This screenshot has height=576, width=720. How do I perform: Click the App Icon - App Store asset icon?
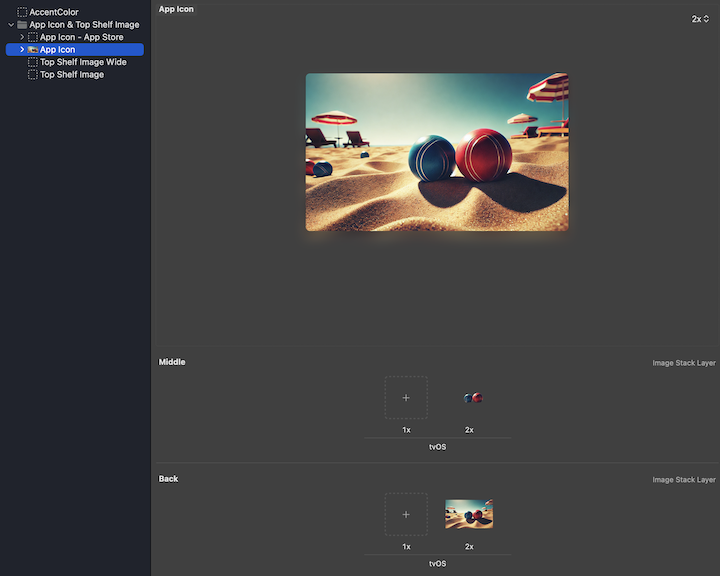[x=33, y=37]
